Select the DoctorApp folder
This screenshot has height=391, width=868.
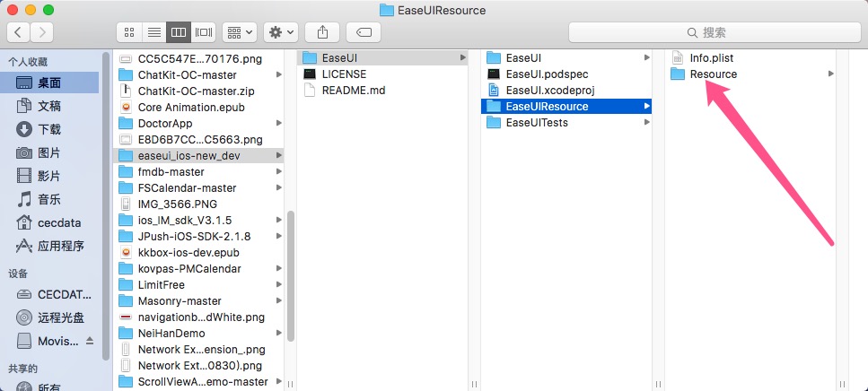(198, 124)
